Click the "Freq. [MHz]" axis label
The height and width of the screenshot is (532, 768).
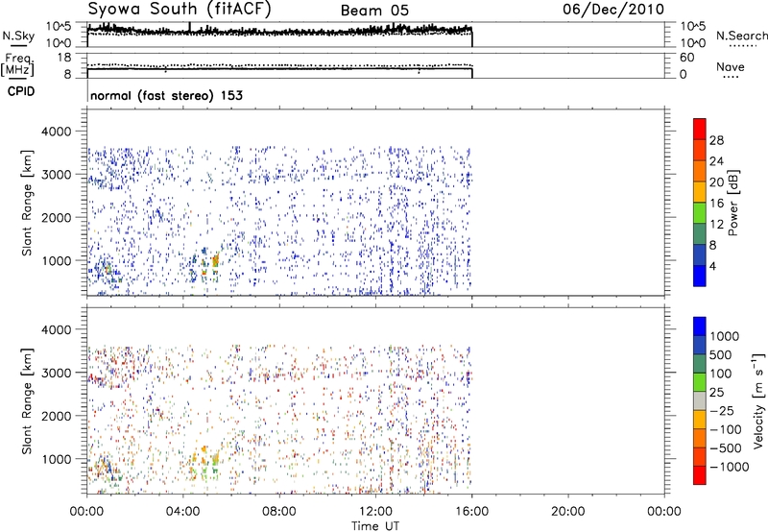[18, 64]
